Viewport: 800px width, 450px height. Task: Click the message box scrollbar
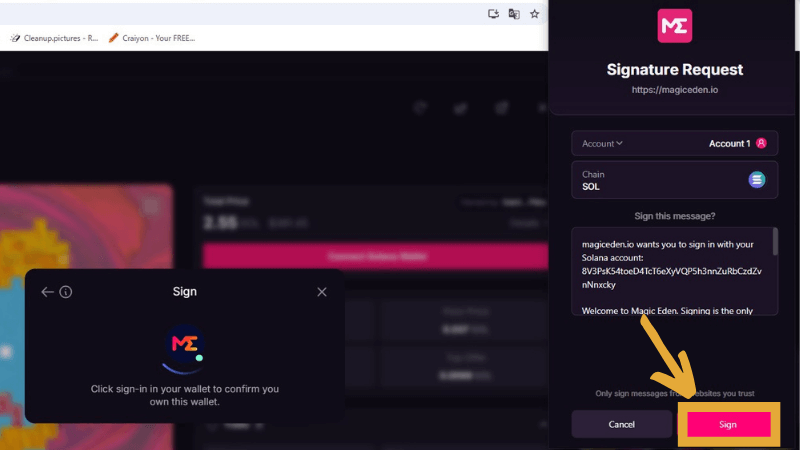coord(776,241)
